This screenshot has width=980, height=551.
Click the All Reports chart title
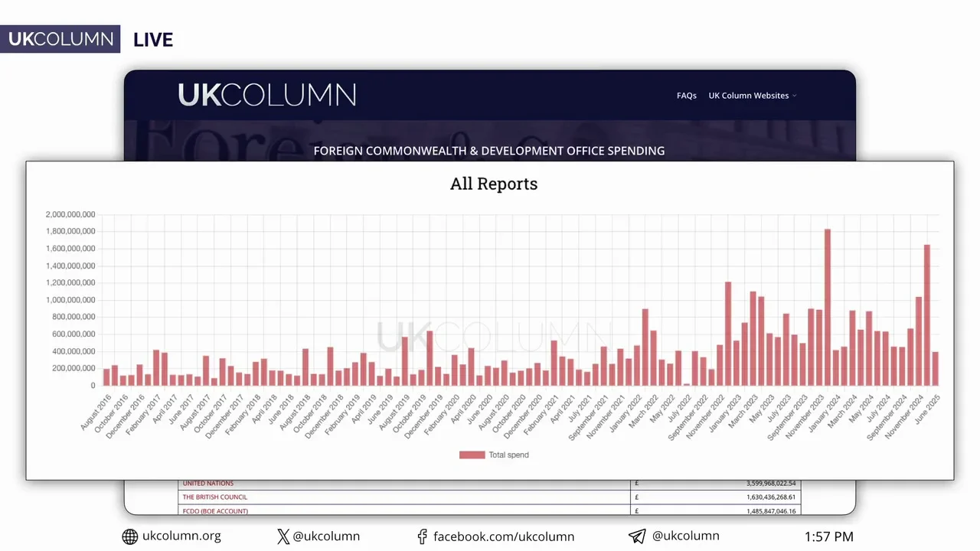tap(494, 184)
